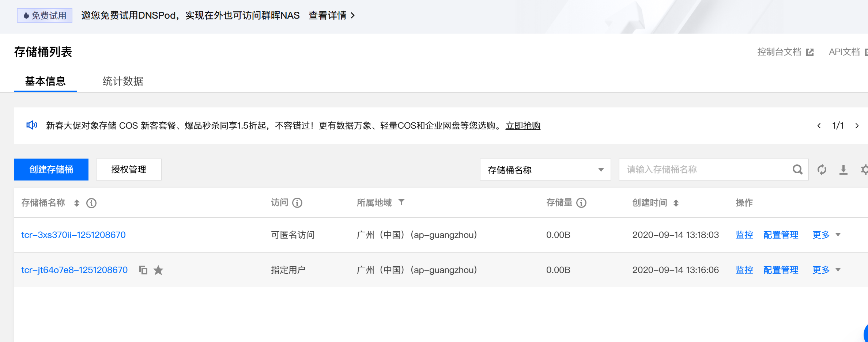
Task: Sort by 创建时间 column arrows
Action: pos(676,203)
